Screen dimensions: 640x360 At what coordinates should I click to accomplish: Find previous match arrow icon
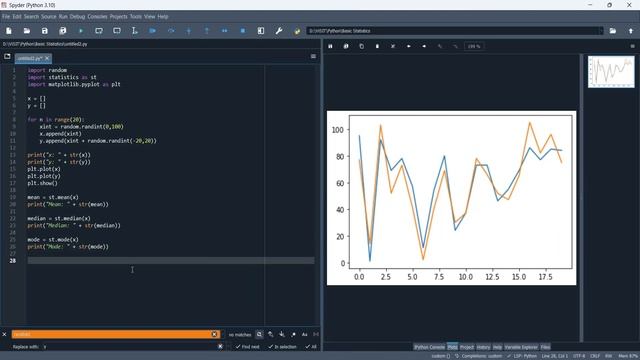[271, 334]
